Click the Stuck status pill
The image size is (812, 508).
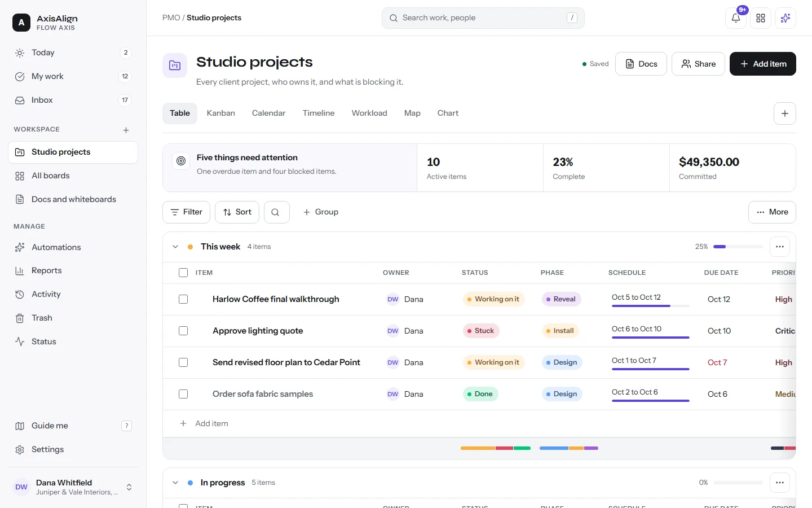click(x=481, y=331)
